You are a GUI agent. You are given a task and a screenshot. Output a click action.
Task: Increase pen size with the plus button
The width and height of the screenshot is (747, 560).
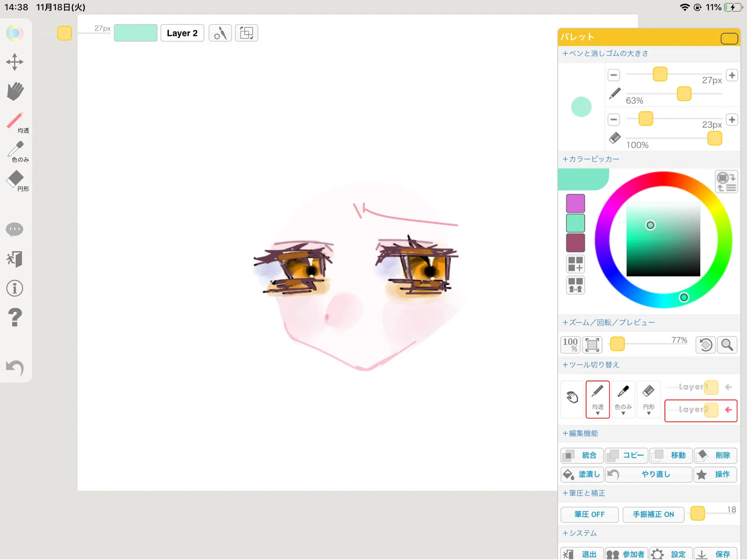point(732,75)
